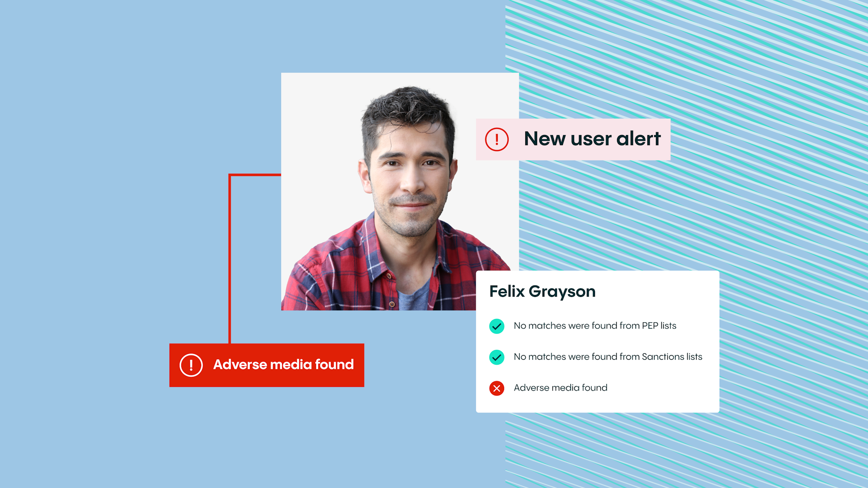868x488 pixels.
Task: Click the pink alert banner's right edge
Action: [x=667, y=139]
